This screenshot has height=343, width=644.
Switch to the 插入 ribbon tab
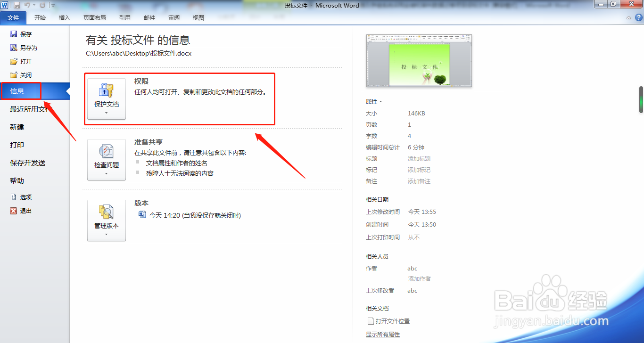click(x=64, y=17)
